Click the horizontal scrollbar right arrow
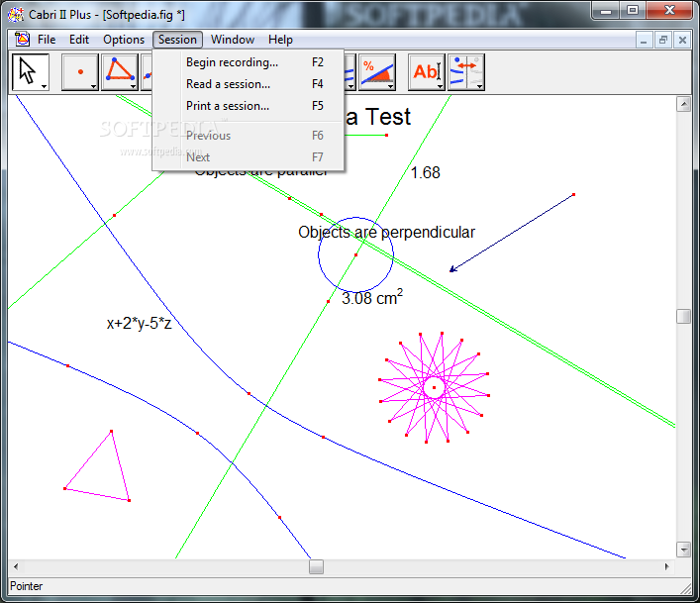The width and height of the screenshot is (700, 603). 667,566
